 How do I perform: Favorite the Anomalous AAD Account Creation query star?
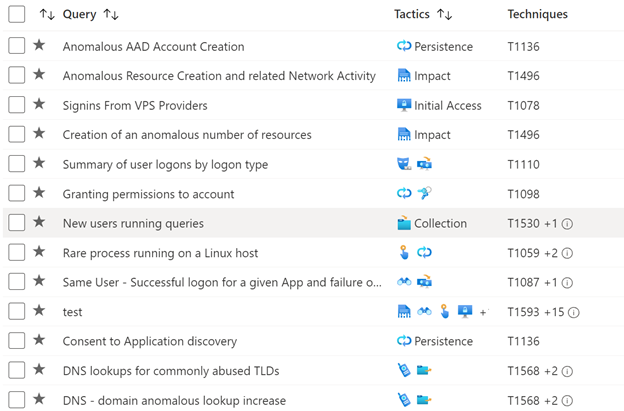click(39, 45)
